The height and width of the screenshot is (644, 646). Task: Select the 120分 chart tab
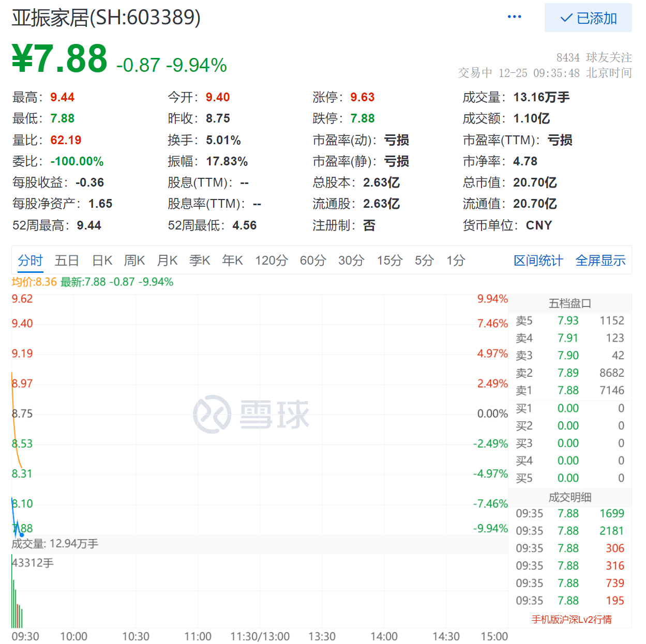coord(271,260)
